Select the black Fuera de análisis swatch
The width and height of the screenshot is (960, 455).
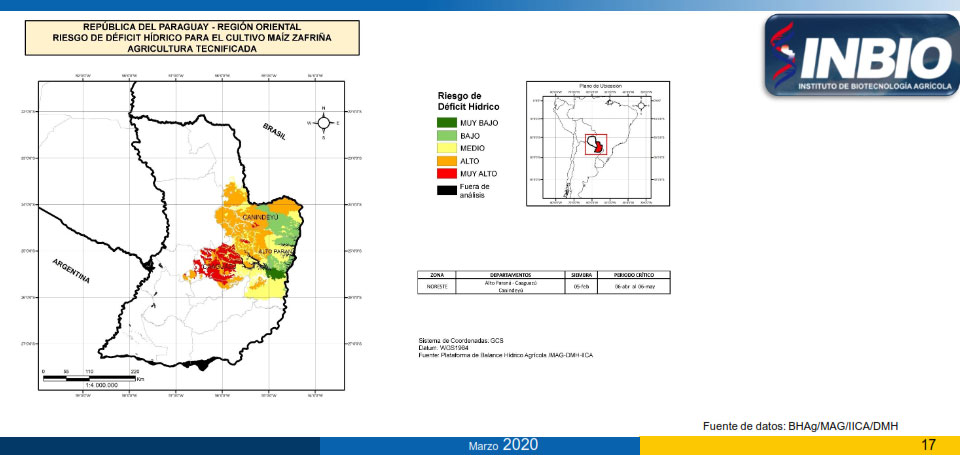(447, 189)
